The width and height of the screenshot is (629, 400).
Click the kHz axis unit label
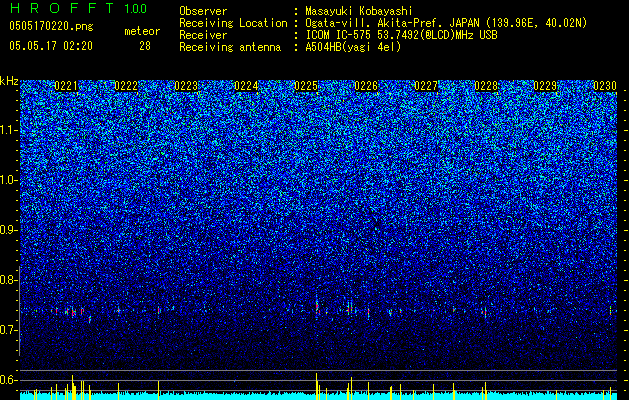pyautogui.click(x=9, y=81)
